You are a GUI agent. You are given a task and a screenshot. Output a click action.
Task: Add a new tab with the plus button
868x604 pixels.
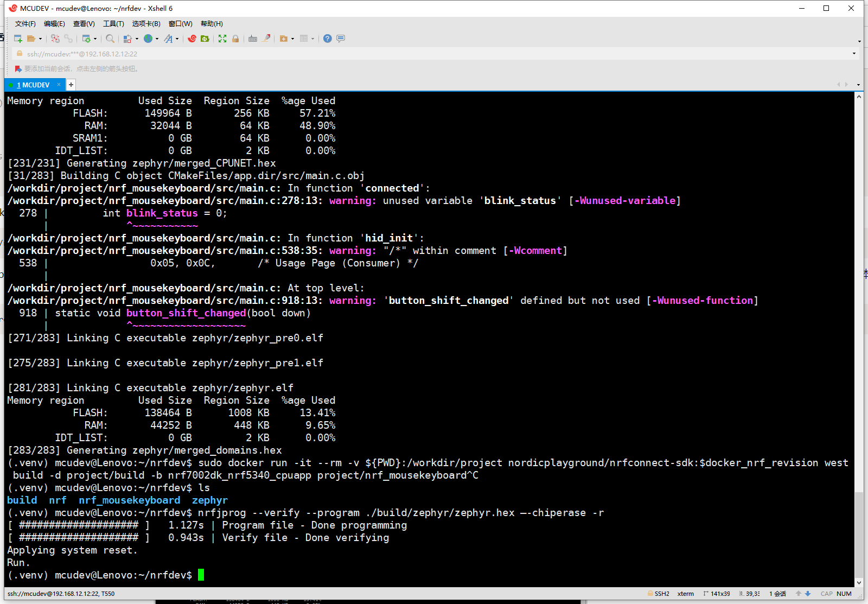71,85
